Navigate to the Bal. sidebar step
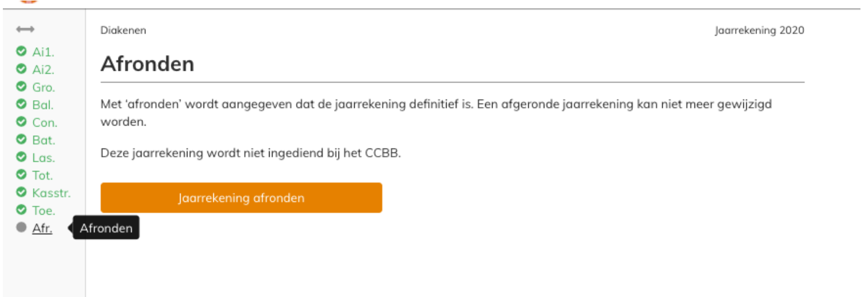868x297 pixels. point(43,105)
